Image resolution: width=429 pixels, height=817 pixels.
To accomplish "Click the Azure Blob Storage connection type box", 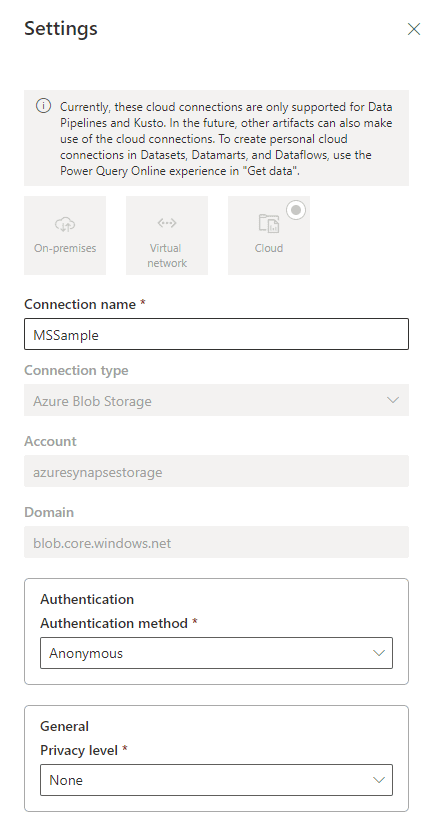I will [x=216, y=400].
